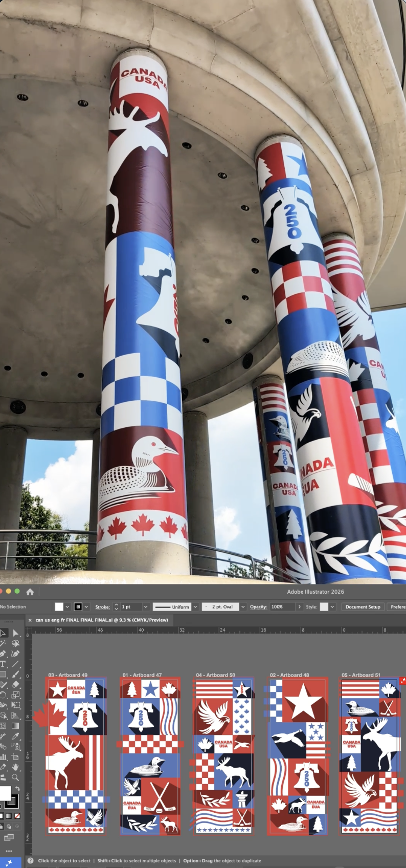Screen dimensions: 406x868
Task: Select the Rectangle tool
Action: pyautogui.click(x=3, y=674)
